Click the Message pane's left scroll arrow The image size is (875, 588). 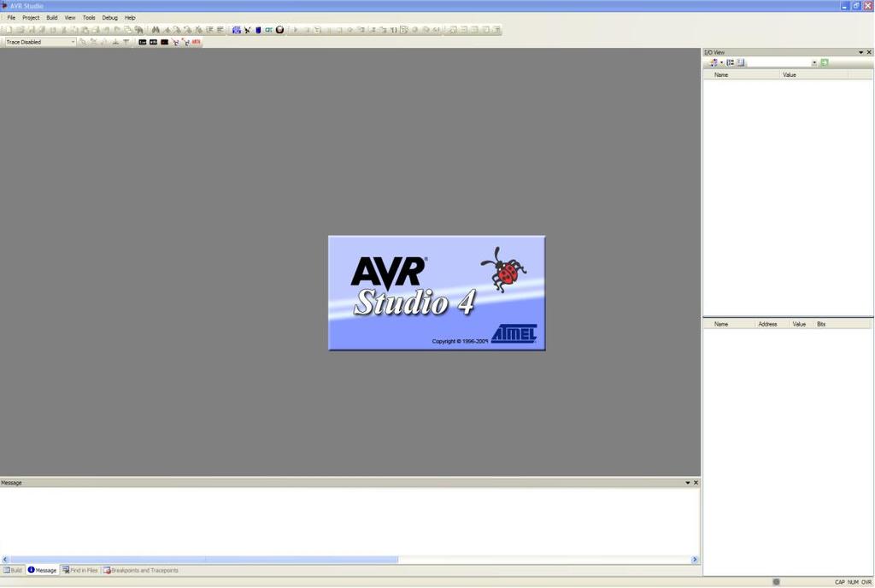5,560
